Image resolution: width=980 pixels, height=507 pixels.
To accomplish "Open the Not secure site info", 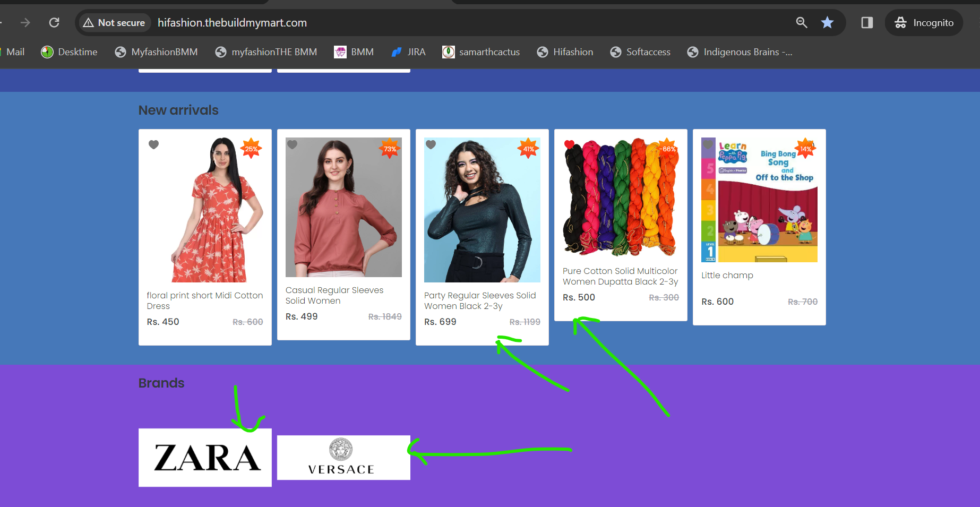I will pyautogui.click(x=114, y=23).
